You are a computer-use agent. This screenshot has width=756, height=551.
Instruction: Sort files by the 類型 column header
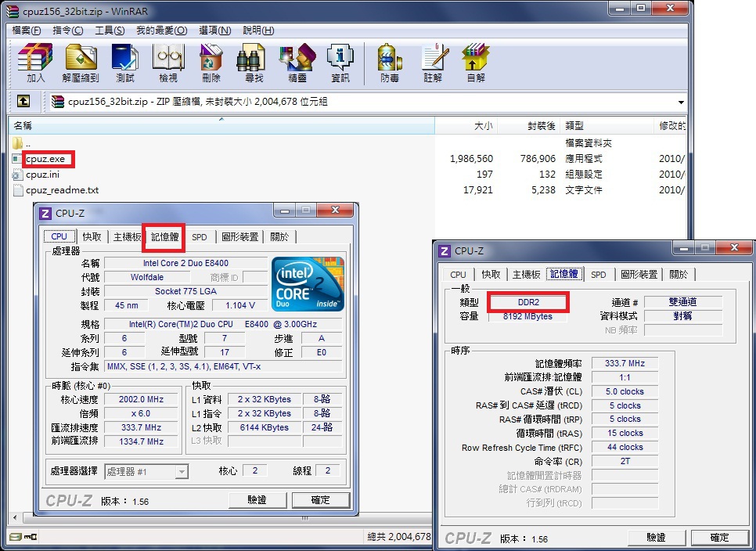coord(607,125)
